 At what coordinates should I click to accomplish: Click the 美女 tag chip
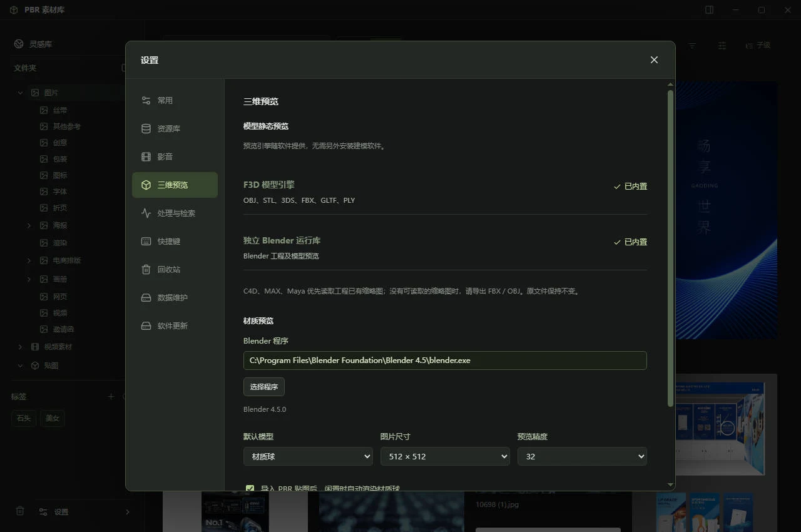53,418
